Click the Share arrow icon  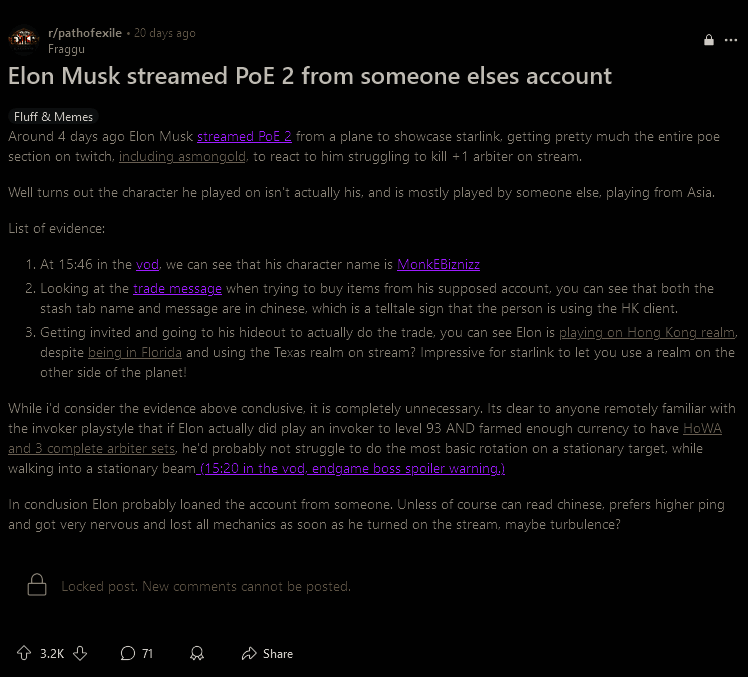click(x=249, y=653)
